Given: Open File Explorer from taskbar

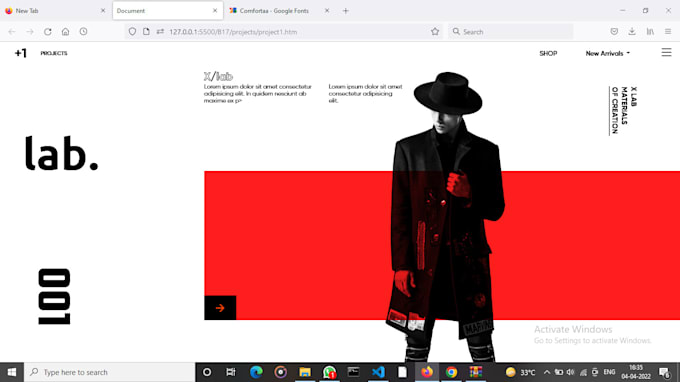Looking at the screenshot, I should 305,372.
